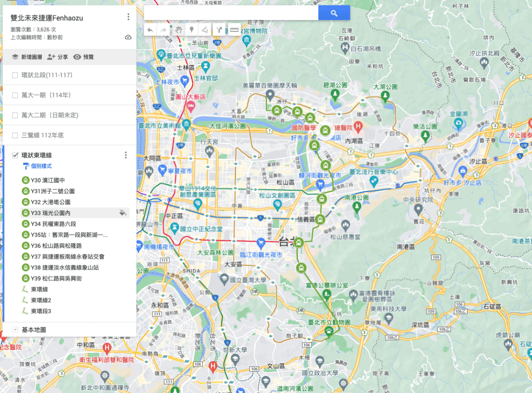Enable the 環狀北段(111-117) layer checkbox
The height and width of the screenshot is (393, 532).
(15, 76)
